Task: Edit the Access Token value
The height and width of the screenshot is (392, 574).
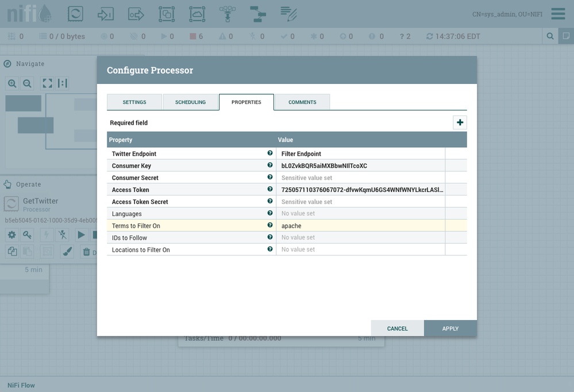Action: point(361,190)
